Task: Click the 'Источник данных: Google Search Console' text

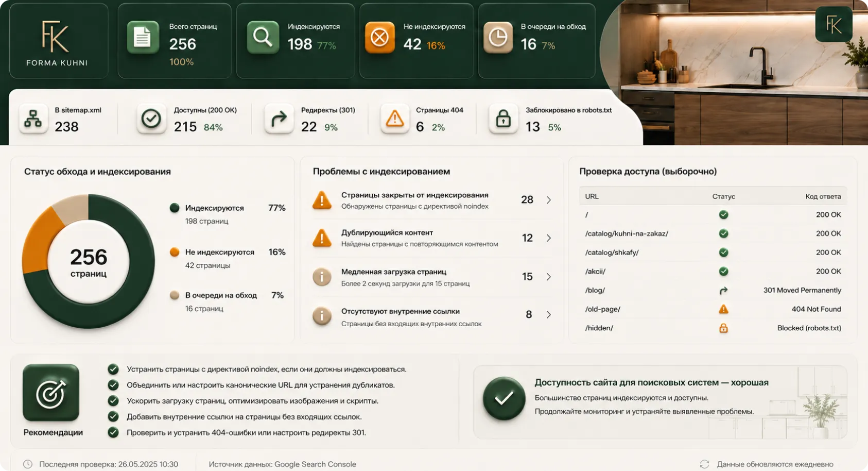Action: tap(282, 464)
